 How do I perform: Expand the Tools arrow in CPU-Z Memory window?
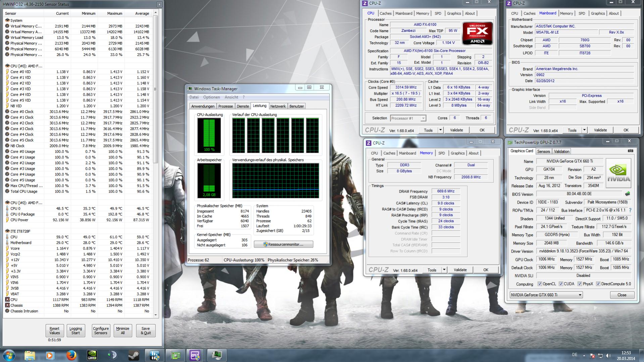444,270
